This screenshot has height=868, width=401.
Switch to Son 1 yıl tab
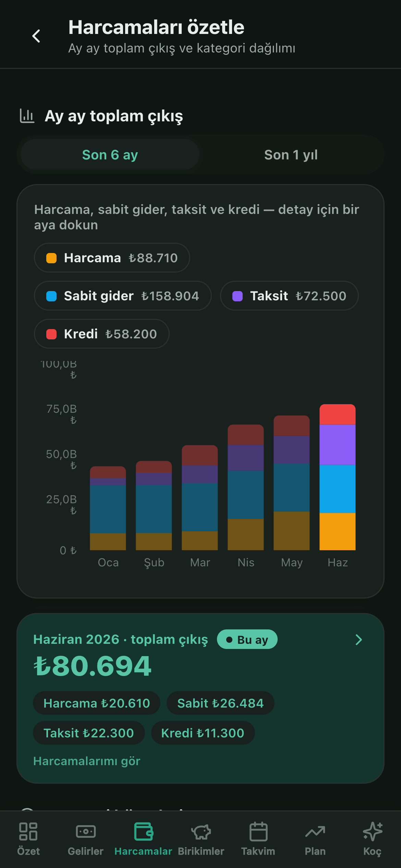[x=291, y=155]
